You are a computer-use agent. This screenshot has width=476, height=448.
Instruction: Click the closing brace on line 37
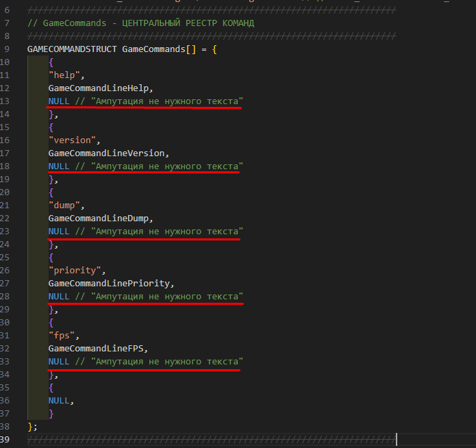pos(51,414)
